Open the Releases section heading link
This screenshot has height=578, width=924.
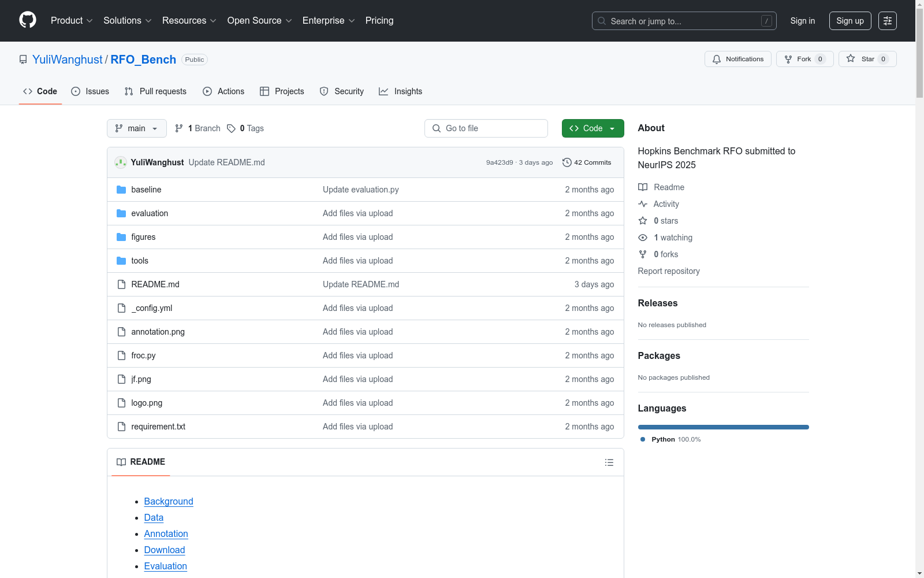pyautogui.click(x=658, y=303)
